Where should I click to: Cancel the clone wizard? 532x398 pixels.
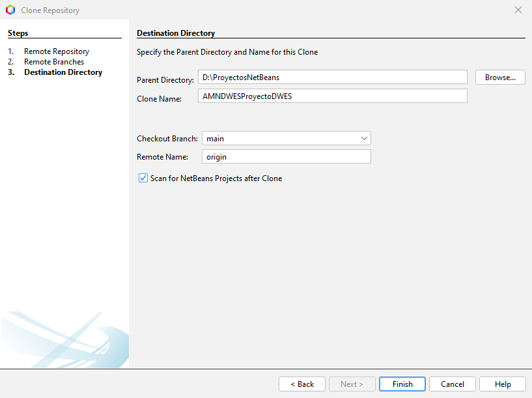453,384
